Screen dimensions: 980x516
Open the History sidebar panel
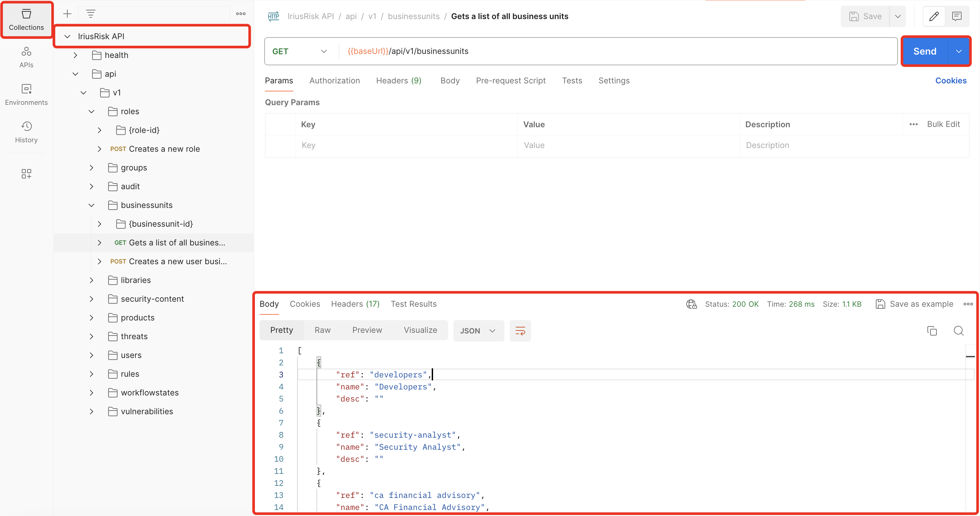(x=26, y=132)
